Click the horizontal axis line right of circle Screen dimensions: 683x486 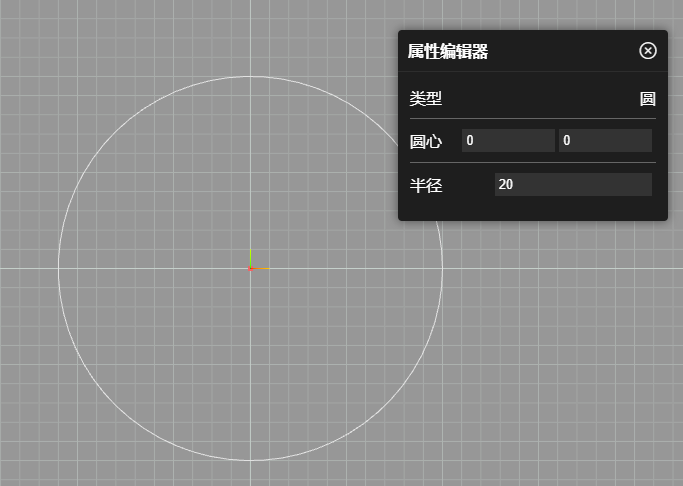pos(560,268)
